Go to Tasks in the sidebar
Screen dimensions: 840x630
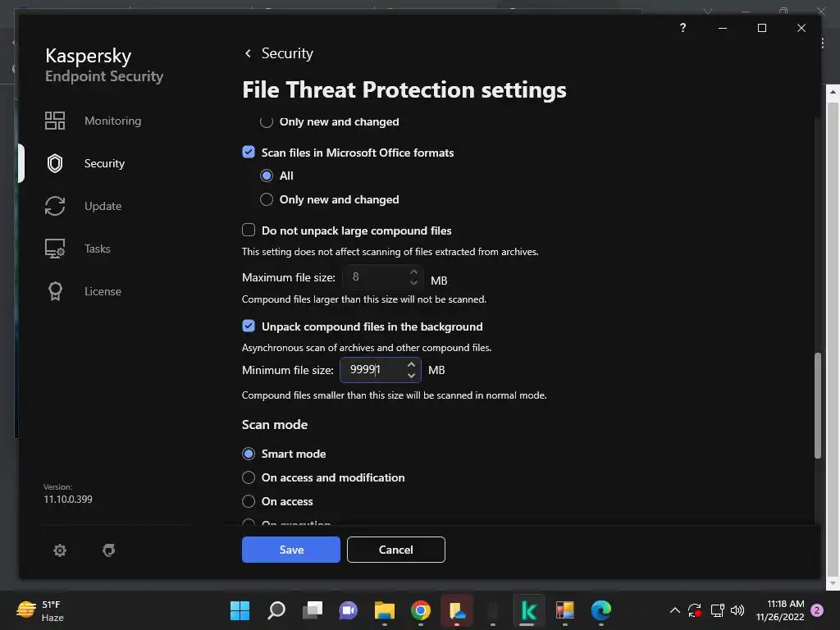[x=97, y=249]
